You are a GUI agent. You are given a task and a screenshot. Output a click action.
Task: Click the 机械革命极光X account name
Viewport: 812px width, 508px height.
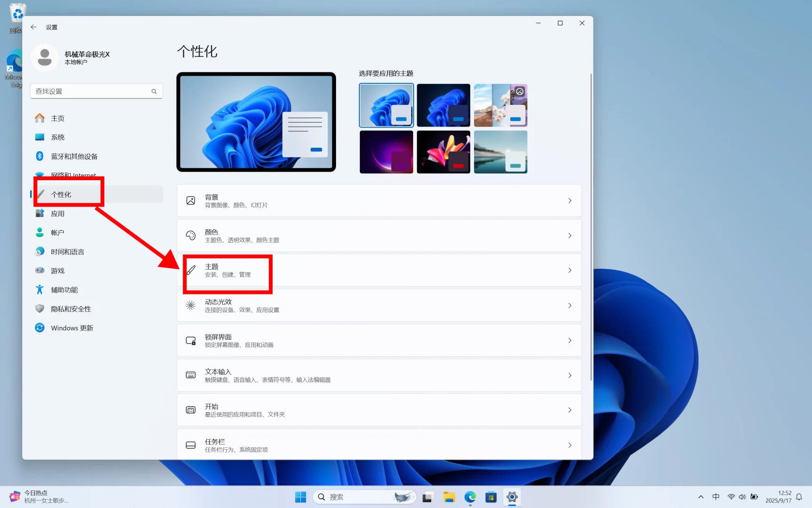87,54
